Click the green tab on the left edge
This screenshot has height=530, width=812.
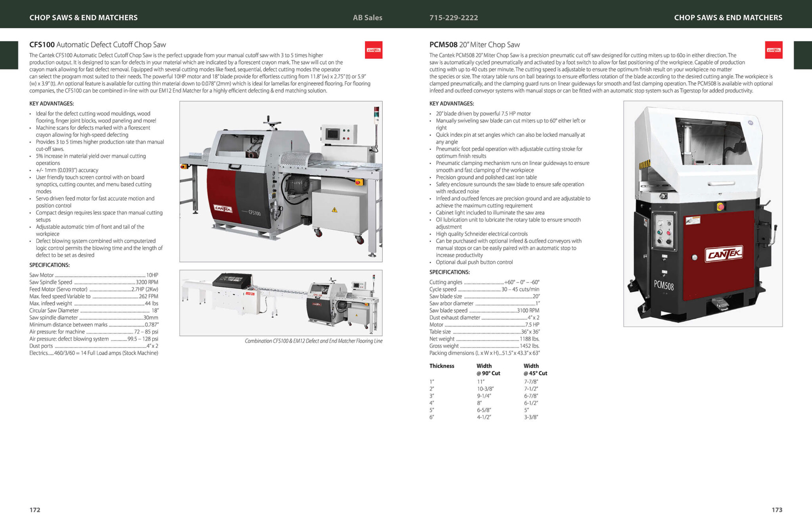(9, 55)
